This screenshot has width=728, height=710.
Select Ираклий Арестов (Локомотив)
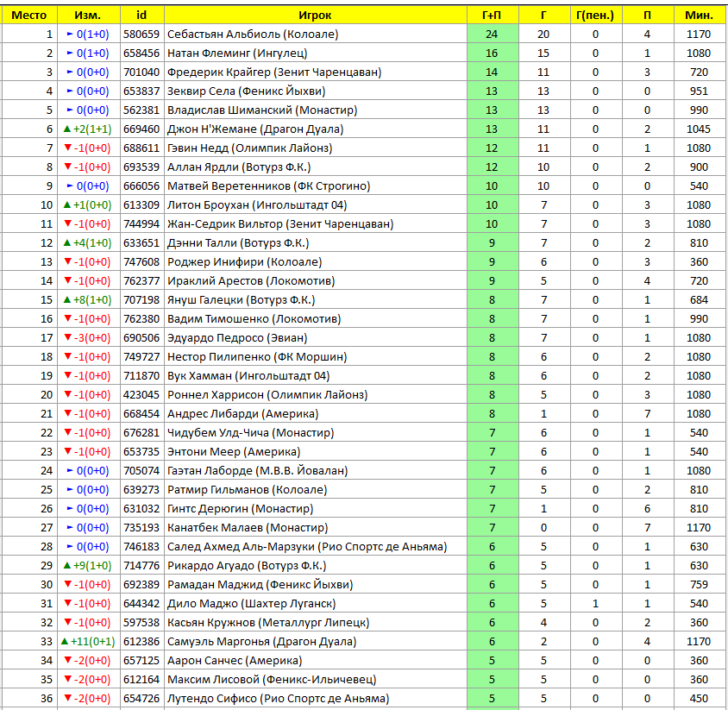tap(251, 281)
